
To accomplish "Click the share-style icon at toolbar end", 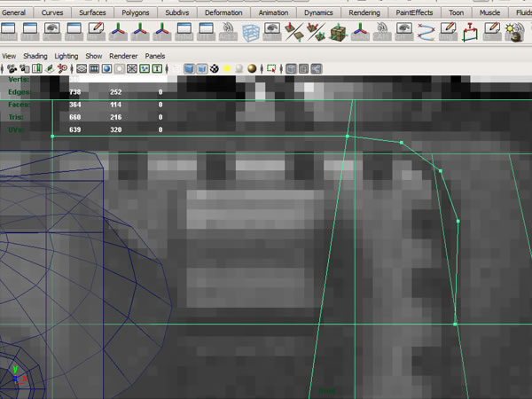I will pos(316,68).
